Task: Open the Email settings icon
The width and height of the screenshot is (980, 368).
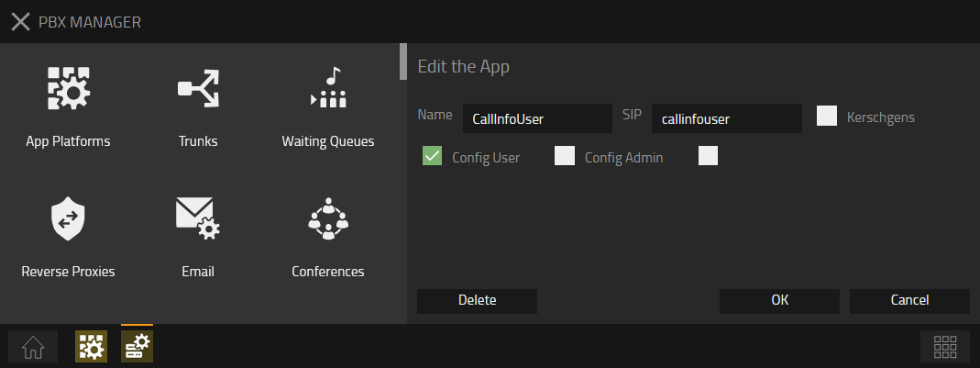Action: pyautogui.click(x=197, y=218)
